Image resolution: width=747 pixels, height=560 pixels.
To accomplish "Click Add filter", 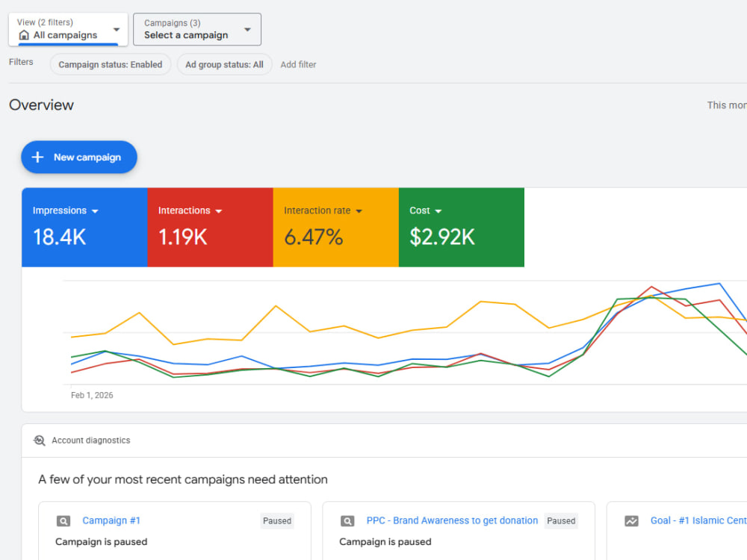I will 298,64.
